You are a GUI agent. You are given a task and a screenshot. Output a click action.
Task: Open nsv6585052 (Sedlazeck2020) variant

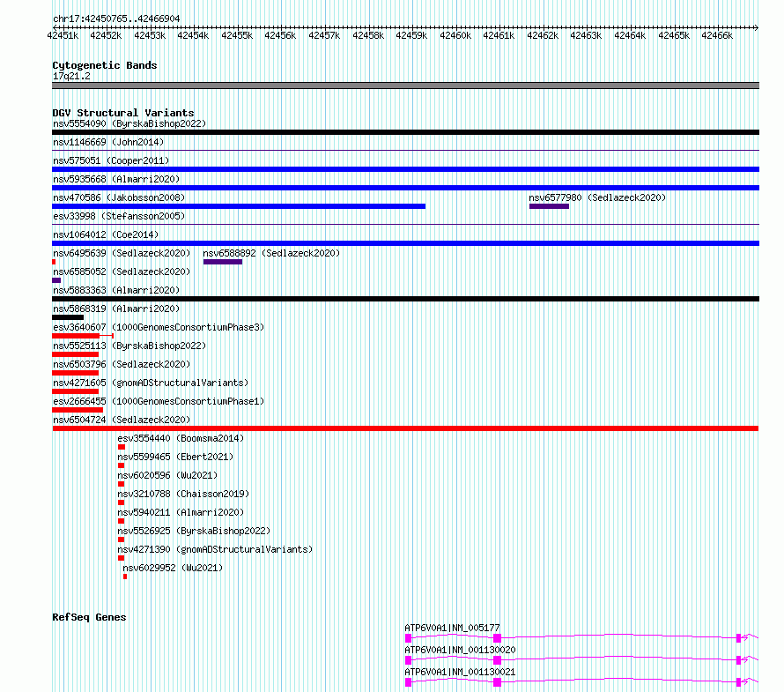click(122, 272)
